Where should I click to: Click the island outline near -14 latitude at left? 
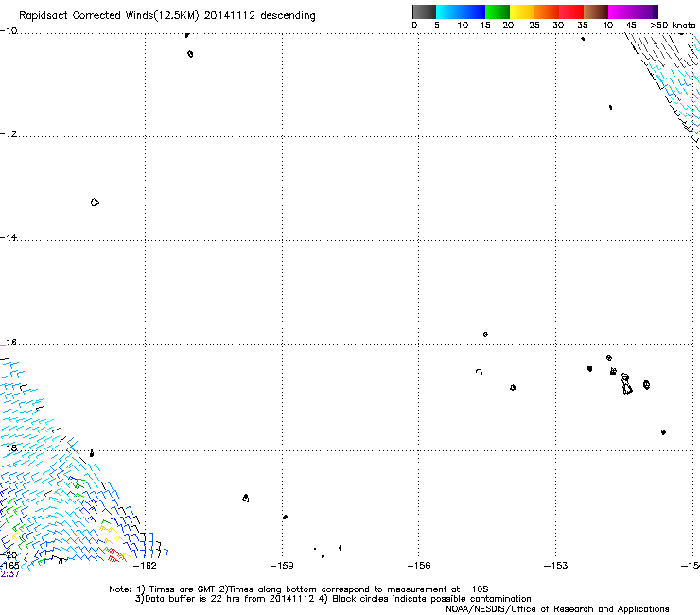pyautogui.click(x=95, y=202)
